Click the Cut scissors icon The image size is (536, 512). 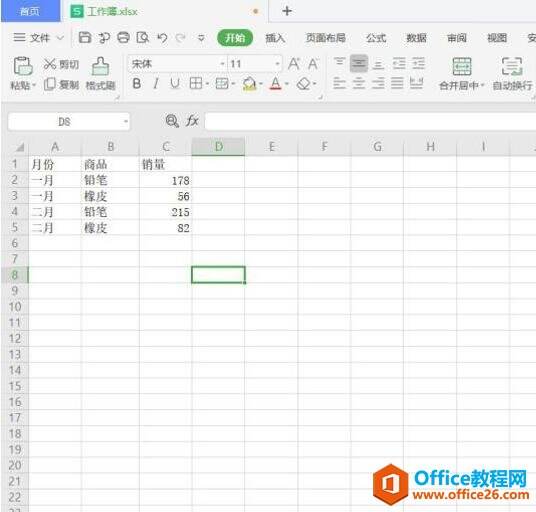pos(50,64)
